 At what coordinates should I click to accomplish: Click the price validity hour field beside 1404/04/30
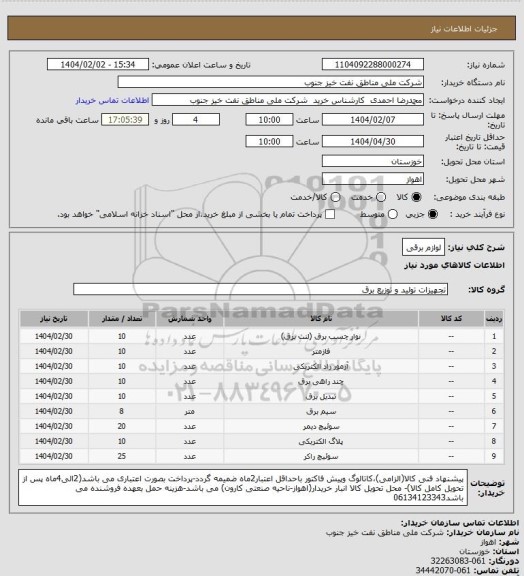[269, 141]
